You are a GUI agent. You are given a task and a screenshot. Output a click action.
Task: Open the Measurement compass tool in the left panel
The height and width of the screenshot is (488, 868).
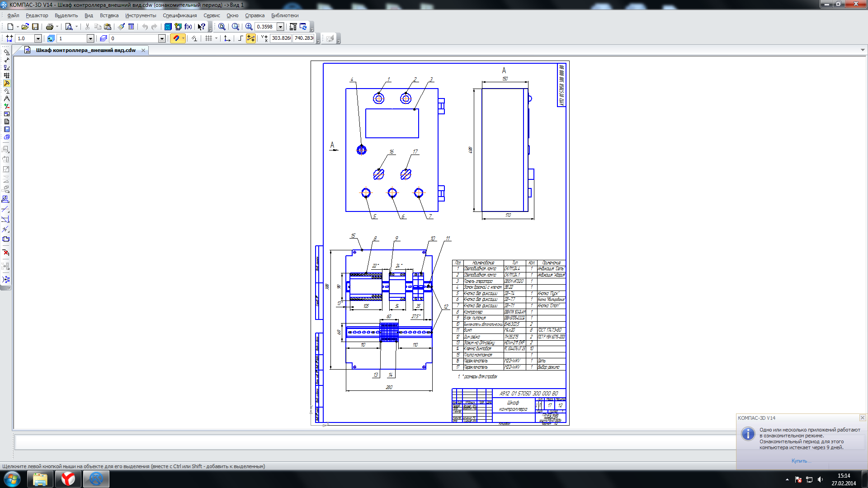tap(6, 99)
